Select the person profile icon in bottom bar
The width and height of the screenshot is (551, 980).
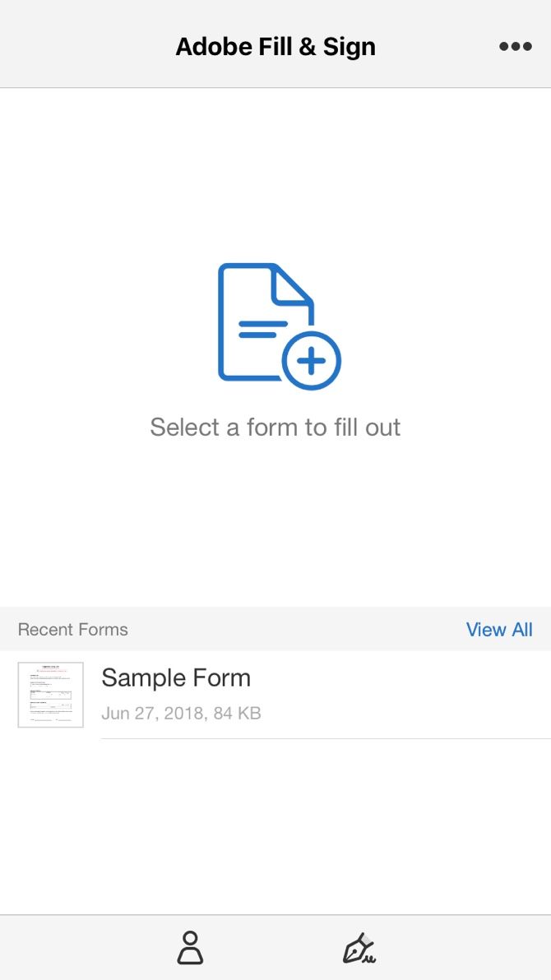(190, 947)
